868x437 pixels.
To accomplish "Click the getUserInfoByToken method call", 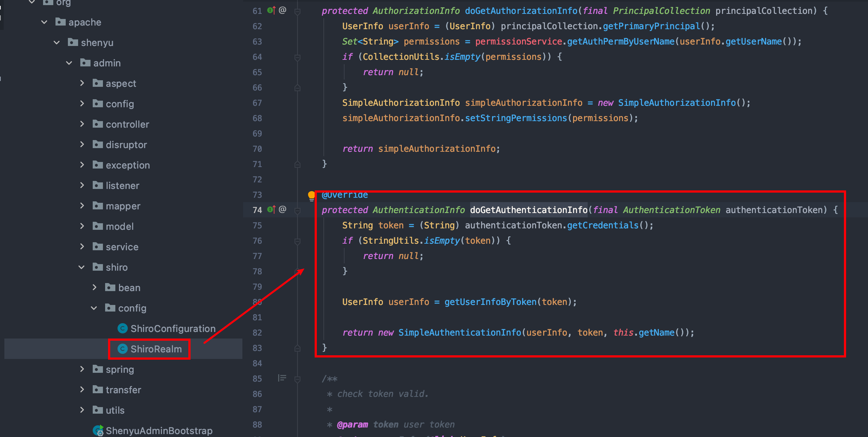I will click(490, 302).
